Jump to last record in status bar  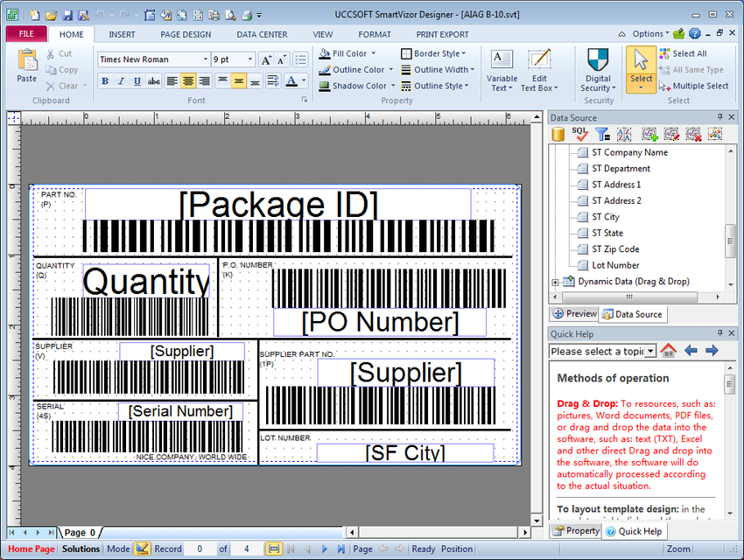pyautogui.click(x=340, y=549)
